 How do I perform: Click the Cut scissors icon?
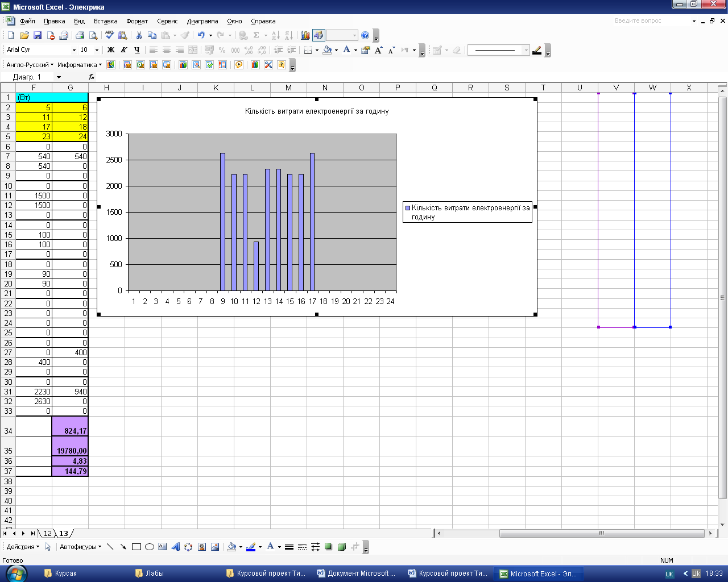(x=139, y=35)
